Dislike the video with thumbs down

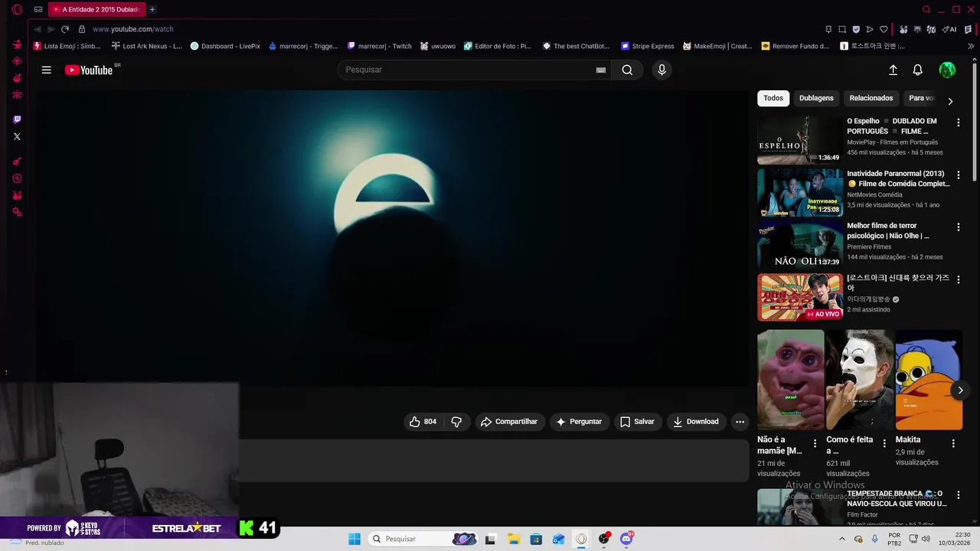456,422
